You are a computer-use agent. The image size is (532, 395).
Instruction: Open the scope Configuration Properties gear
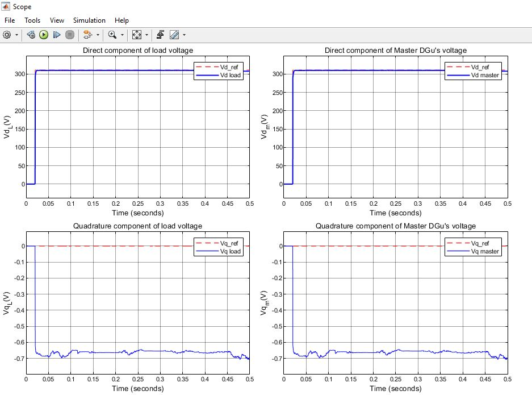tap(7, 35)
